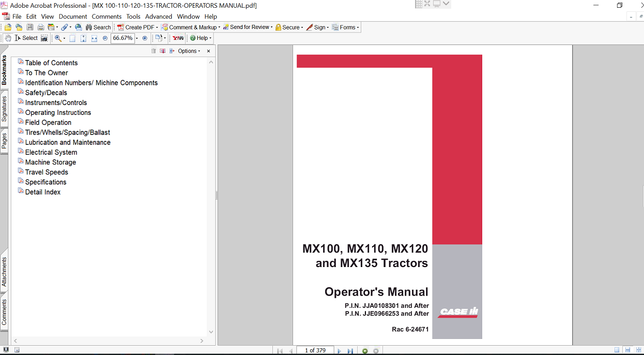This screenshot has width=644, height=355.
Task: Open the Lubrication and Maintenance bookmark
Action: click(68, 142)
